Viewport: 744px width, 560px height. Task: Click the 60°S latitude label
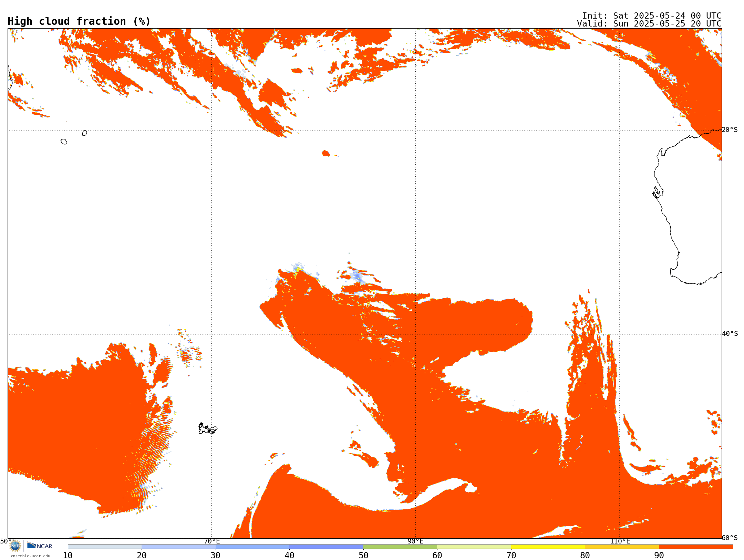(730, 538)
